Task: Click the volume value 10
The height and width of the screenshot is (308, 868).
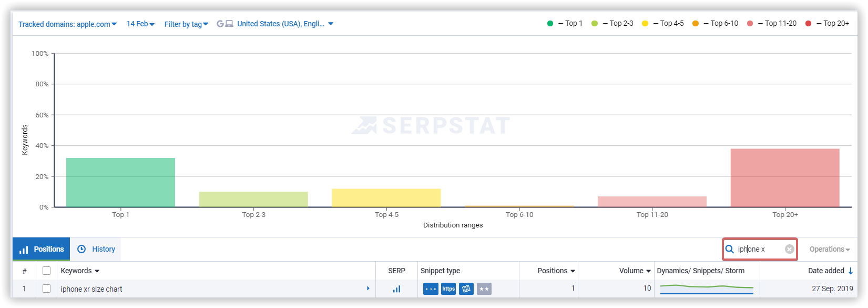Action: point(647,288)
